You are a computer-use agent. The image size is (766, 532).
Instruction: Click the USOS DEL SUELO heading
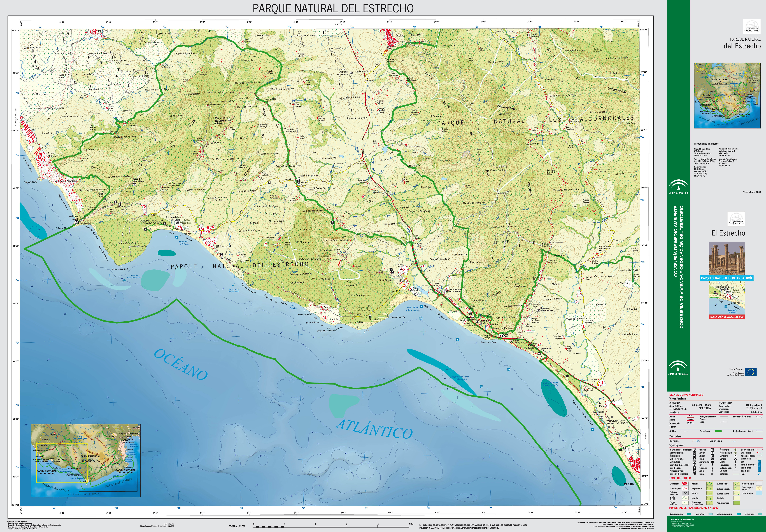click(680, 478)
